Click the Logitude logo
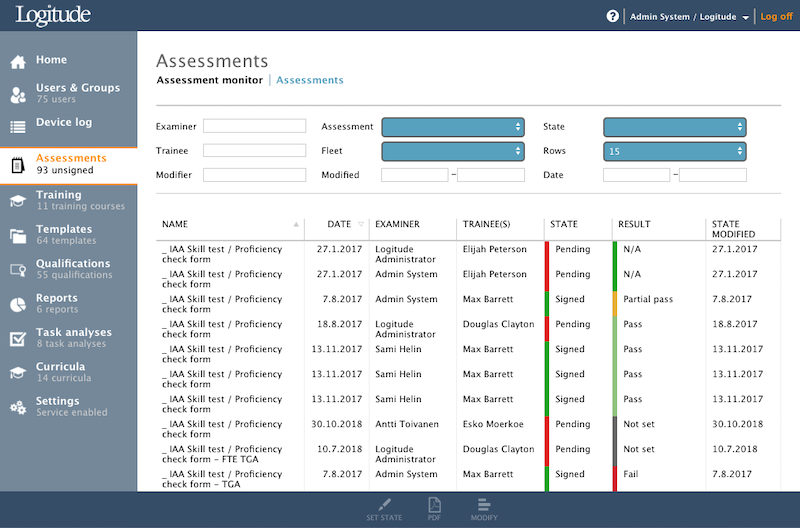 point(53,15)
